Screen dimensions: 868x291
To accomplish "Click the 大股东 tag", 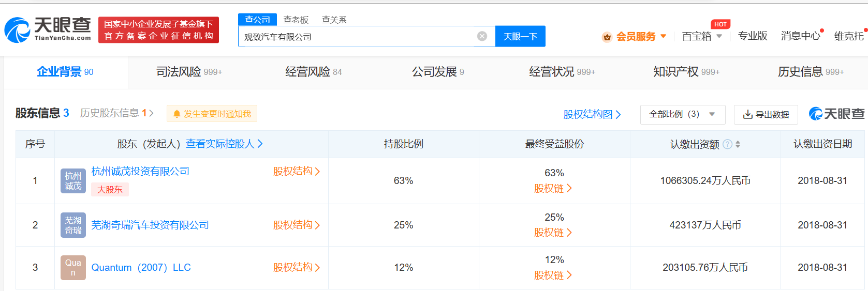I will tap(110, 190).
